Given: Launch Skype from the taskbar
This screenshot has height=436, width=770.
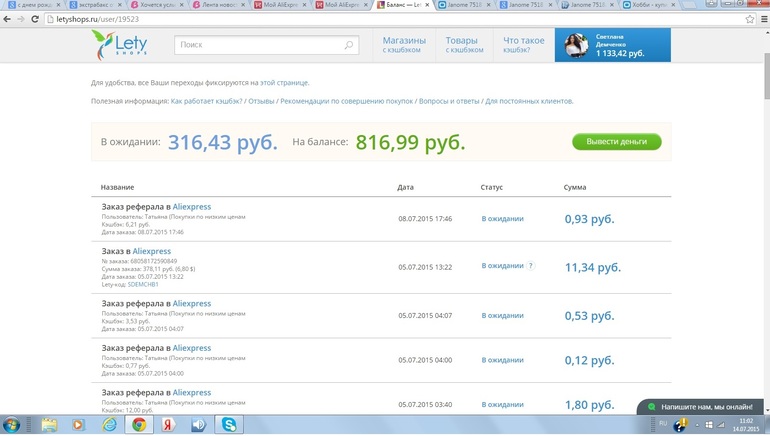Looking at the screenshot, I should (x=231, y=425).
